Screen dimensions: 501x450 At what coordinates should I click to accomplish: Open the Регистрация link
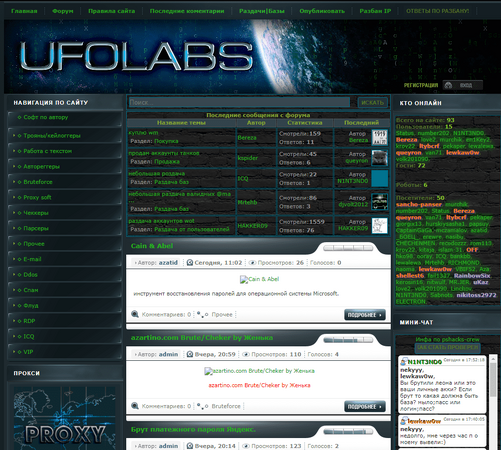(x=421, y=85)
